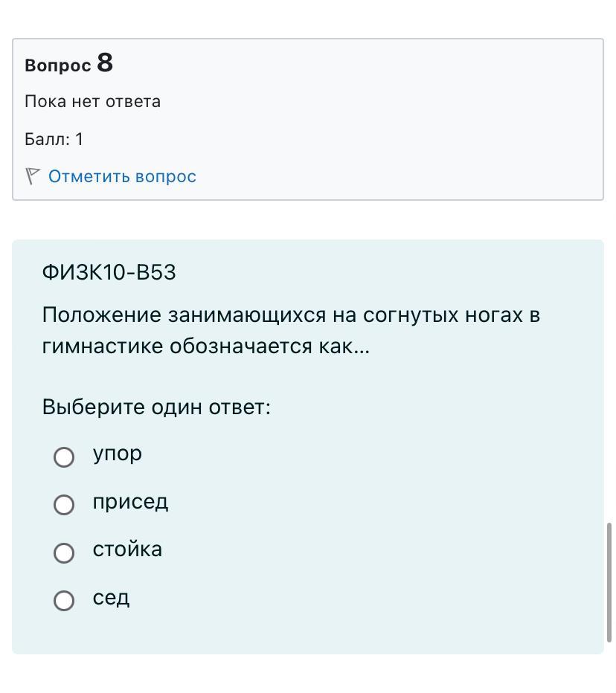Click the стойка answer label text
616x693 pixels.
[x=127, y=549]
